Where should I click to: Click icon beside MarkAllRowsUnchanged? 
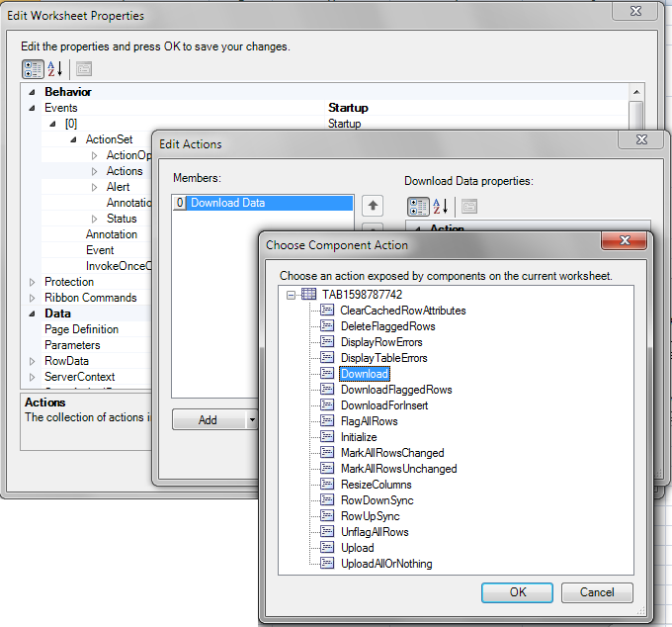pos(327,469)
